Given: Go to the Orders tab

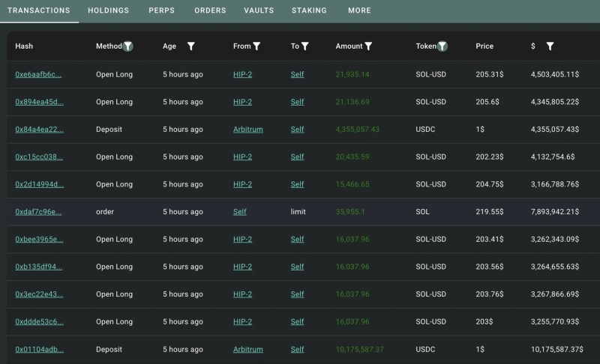Looking at the screenshot, I should tap(210, 11).
